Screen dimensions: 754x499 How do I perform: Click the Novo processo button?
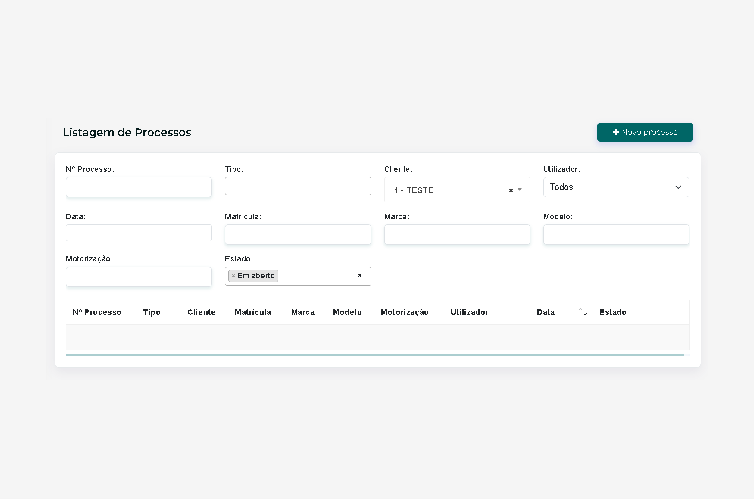click(x=645, y=132)
